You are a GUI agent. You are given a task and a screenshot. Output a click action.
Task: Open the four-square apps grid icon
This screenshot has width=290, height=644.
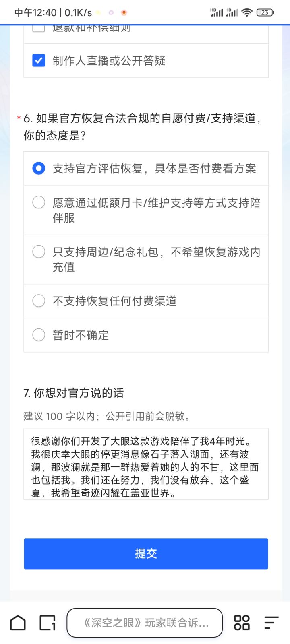point(242,623)
